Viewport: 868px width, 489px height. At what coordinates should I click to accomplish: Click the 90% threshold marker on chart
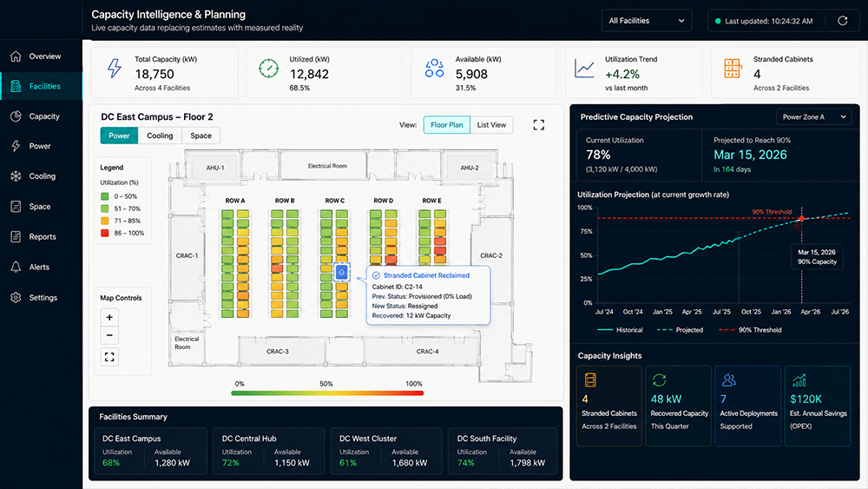click(x=801, y=218)
